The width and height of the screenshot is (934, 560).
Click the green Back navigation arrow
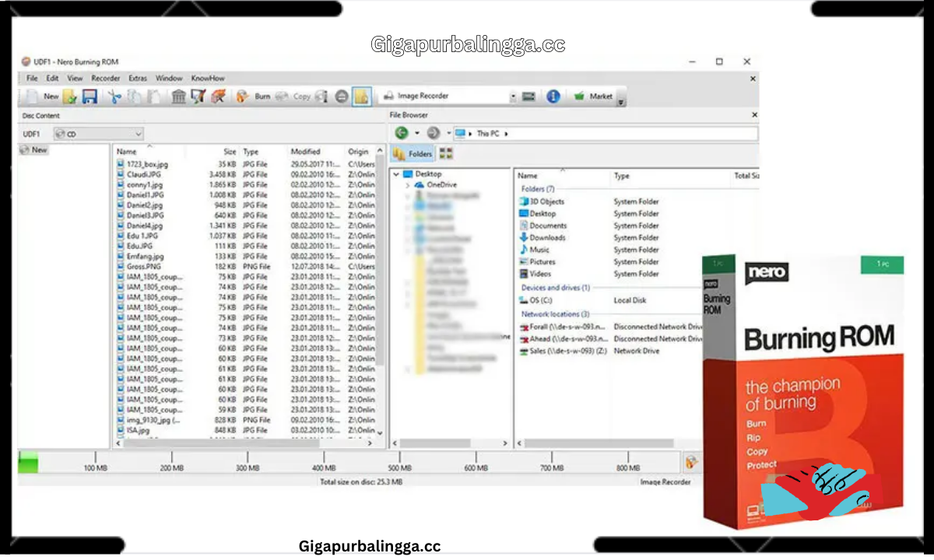(402, 133)
